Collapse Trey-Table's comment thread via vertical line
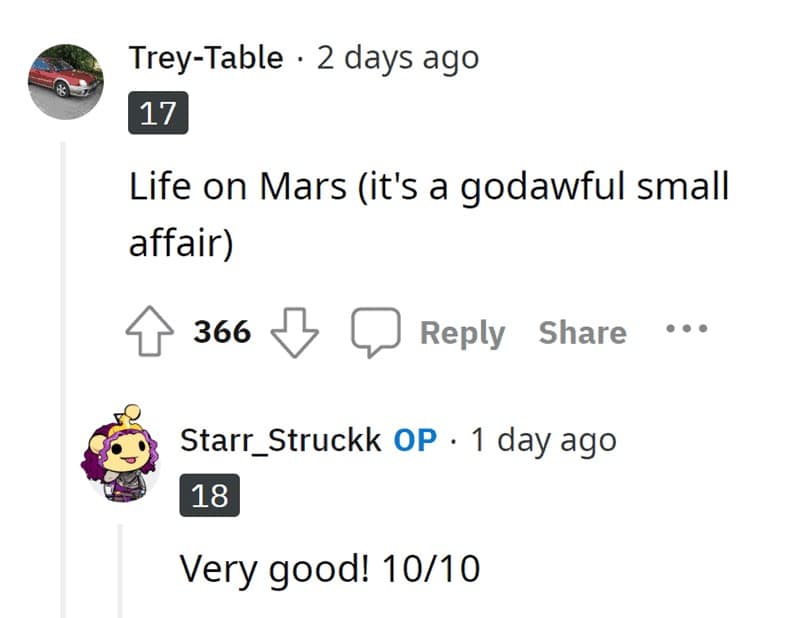The height and width of the screenshot is (618, 800). coord(66,380)
